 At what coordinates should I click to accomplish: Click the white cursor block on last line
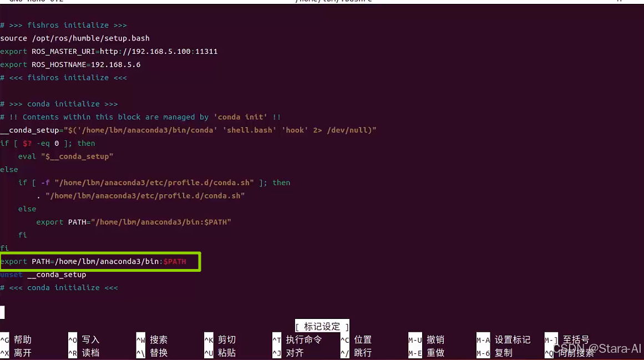(x=2, y=312)
